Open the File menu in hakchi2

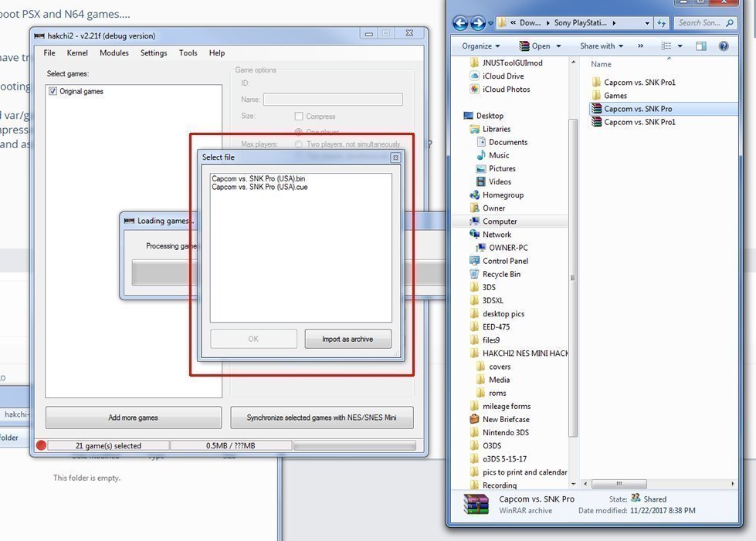pyautogui.click(x=49, y=53)
